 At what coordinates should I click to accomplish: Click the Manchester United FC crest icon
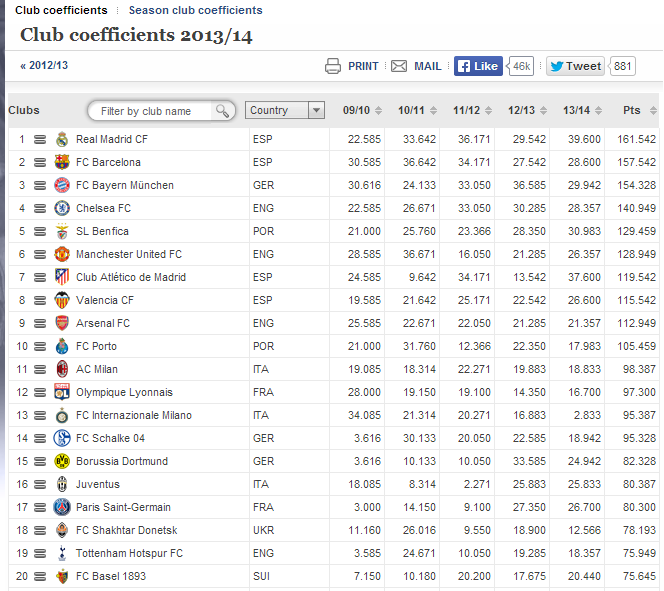tap(62, 254)
